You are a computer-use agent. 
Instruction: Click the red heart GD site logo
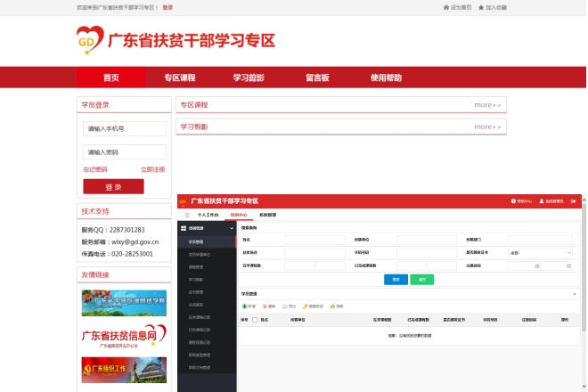coord(90,40)
